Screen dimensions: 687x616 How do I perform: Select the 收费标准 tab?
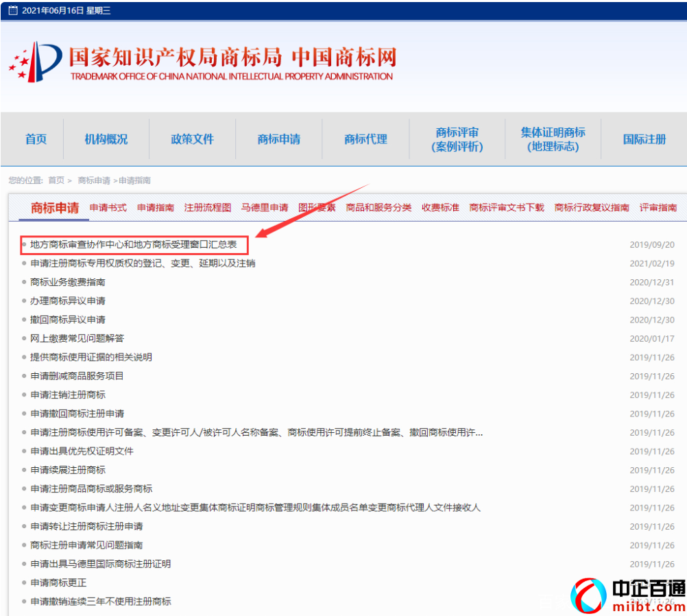tap(440, 208)
